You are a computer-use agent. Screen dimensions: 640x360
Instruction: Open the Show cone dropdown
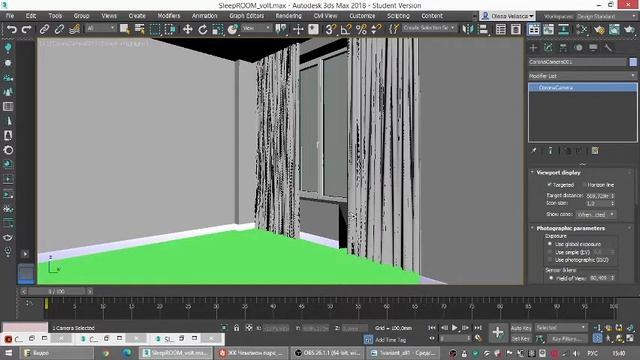coord(596,214)
